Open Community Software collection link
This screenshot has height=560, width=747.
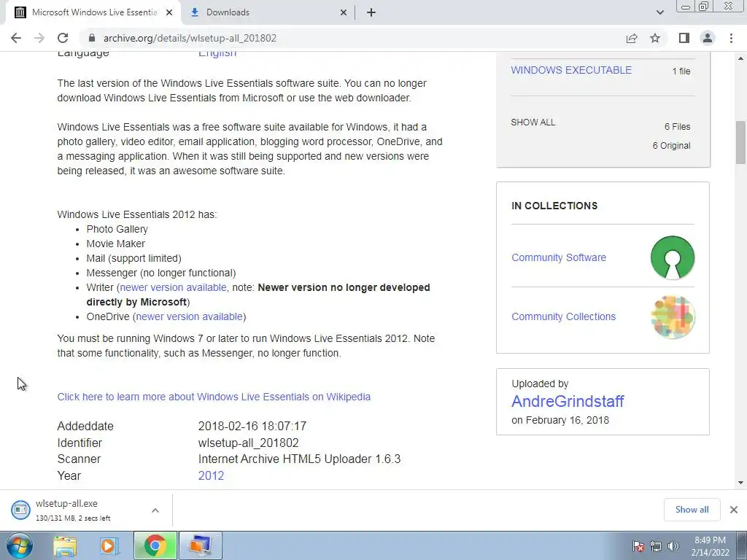tap(559, 257)
